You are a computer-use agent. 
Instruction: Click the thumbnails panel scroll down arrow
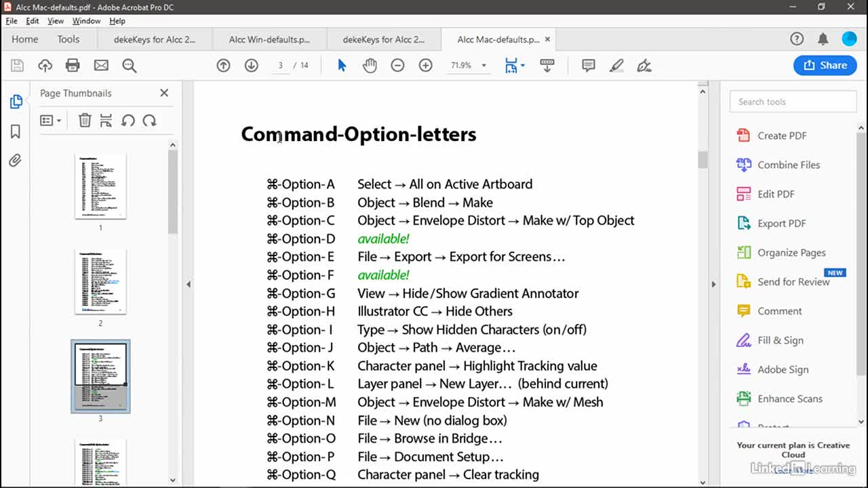[x=172, y=480]
